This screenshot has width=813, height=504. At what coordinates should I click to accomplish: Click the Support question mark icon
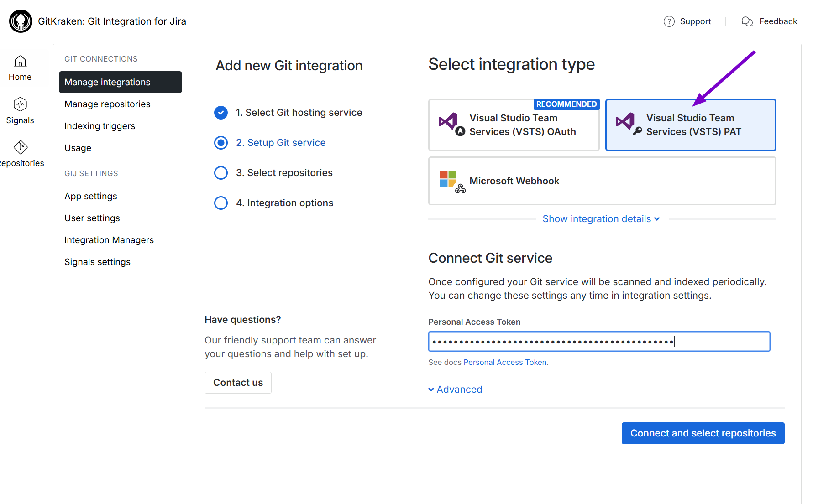coord(669,21)
